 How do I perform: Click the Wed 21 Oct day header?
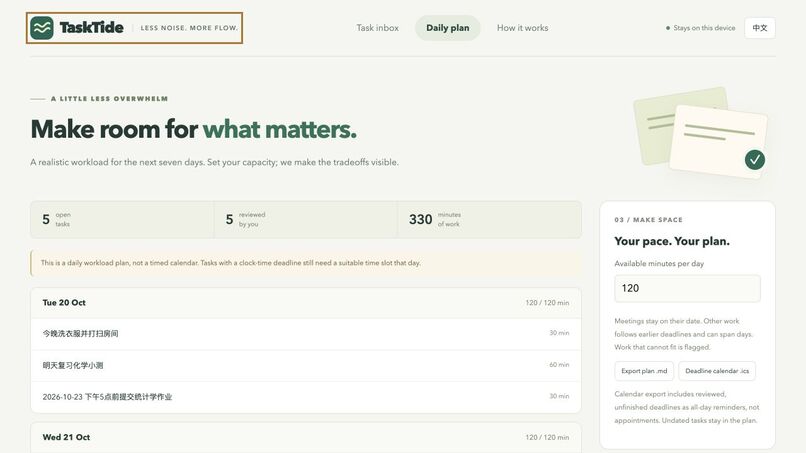(x=306, y=438)
